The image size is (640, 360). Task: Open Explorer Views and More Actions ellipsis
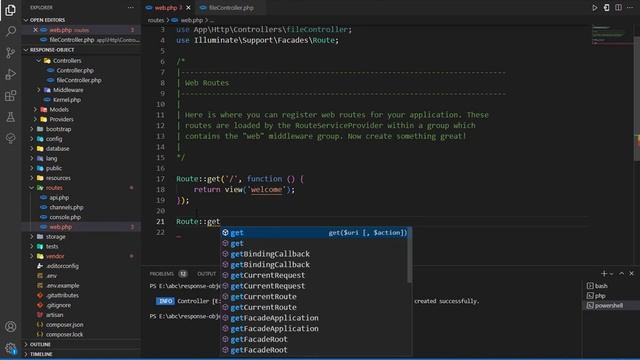coord(131,7)
